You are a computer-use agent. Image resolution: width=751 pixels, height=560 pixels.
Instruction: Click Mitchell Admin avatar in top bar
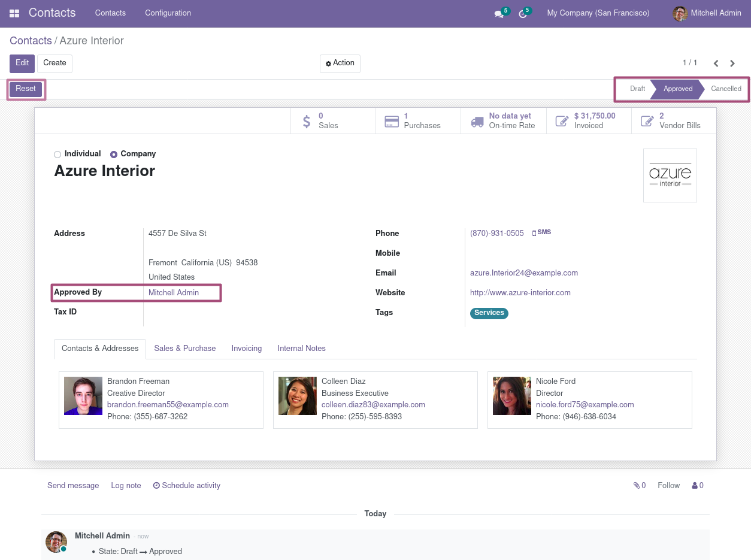point(680,13)
